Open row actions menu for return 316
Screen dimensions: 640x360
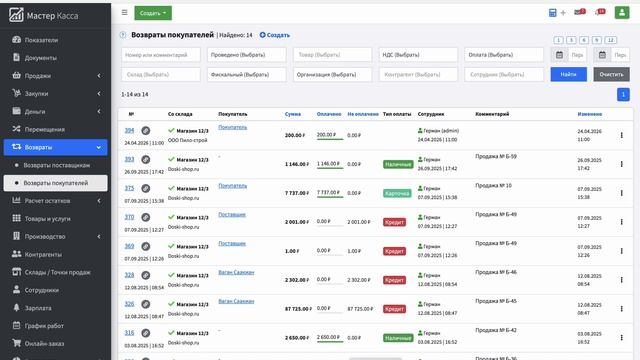tap(622, 338)
